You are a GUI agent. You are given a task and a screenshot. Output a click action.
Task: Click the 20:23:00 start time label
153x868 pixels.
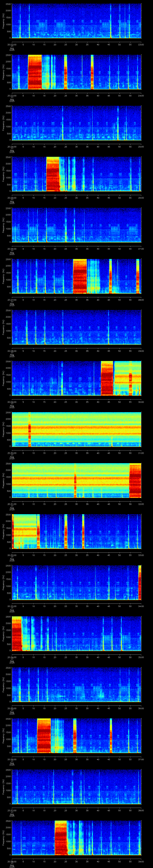pos(12,96)
